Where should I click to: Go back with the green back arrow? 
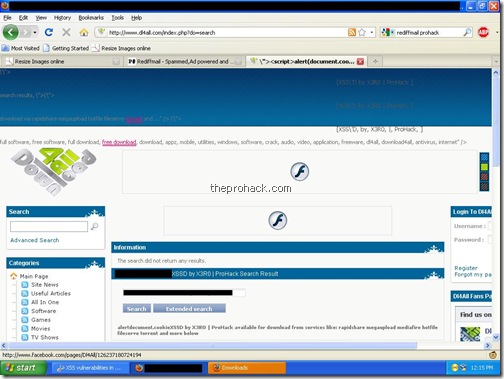[11, 32]
